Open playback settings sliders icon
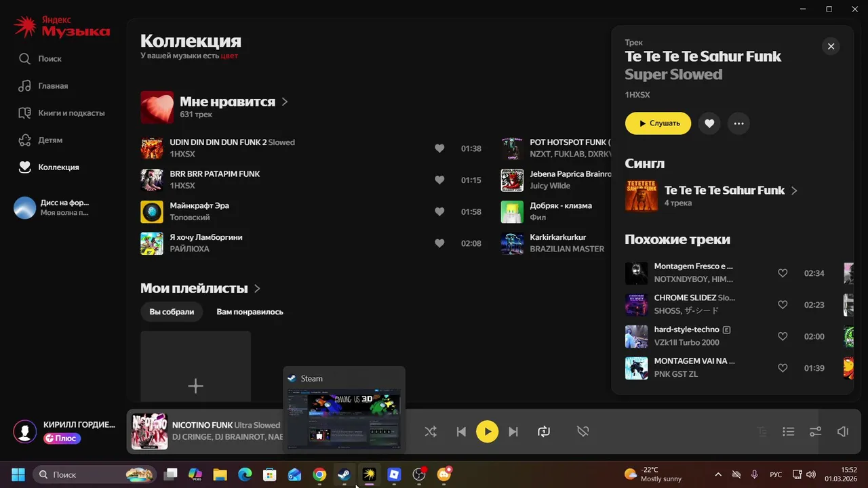Screen dimensions: 868x488 (815, 431)
